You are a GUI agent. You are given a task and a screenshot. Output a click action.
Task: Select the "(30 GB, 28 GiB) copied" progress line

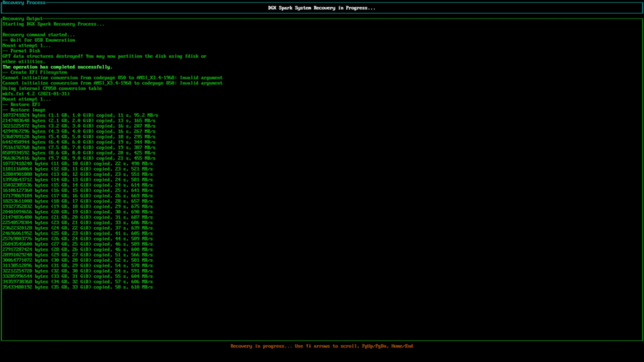tap(78, 259)
